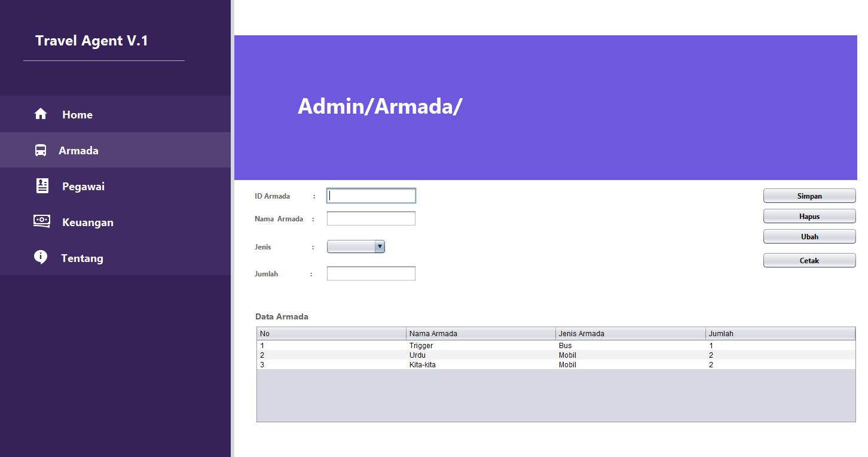Image resolution: width=868 pixels, height=457 pixels.
Task: Click Jumlah value 2 in Urdu row
Action: pyautogui.click(x=781, y=355)
